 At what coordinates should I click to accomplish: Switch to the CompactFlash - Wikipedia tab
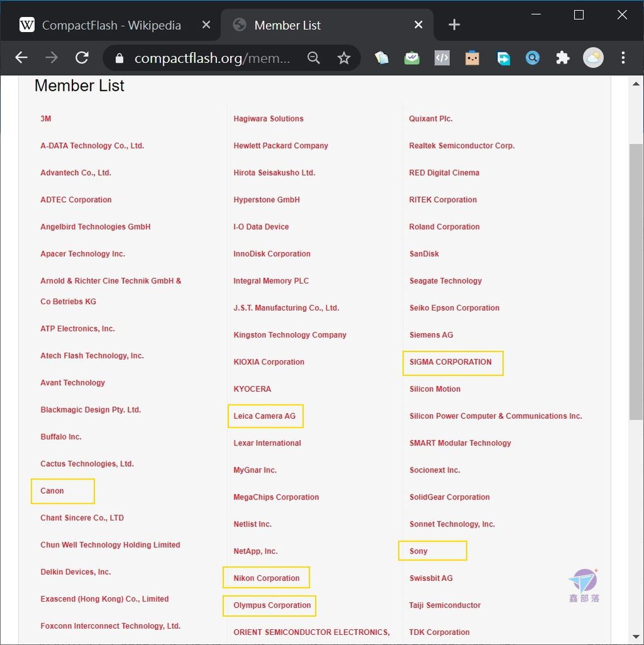[110, 25]
